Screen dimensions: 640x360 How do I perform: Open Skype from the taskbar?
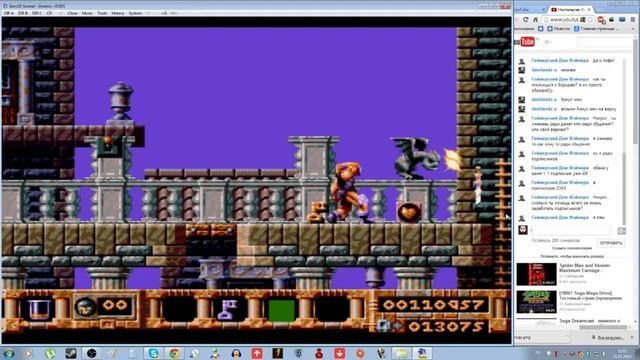click(x=153, y=353)
